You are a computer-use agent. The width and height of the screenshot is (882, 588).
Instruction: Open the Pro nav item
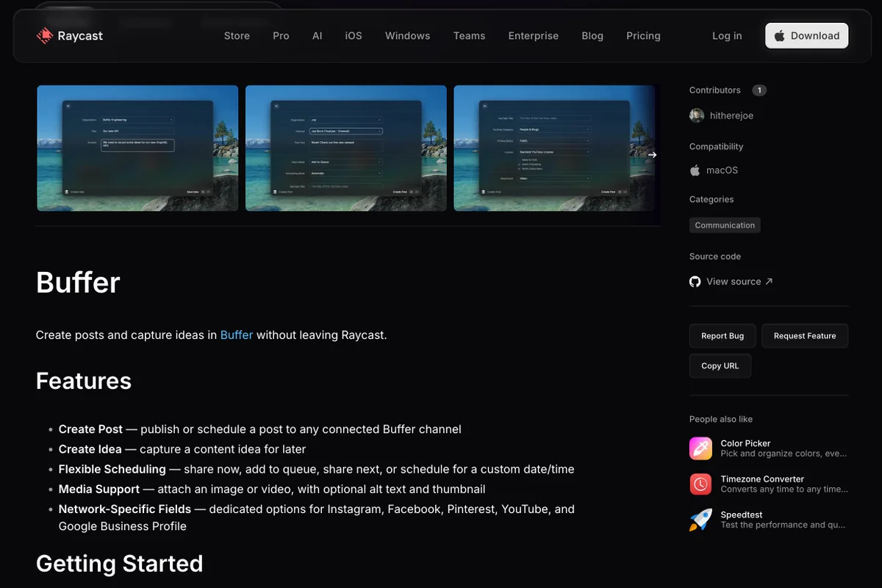281,35
